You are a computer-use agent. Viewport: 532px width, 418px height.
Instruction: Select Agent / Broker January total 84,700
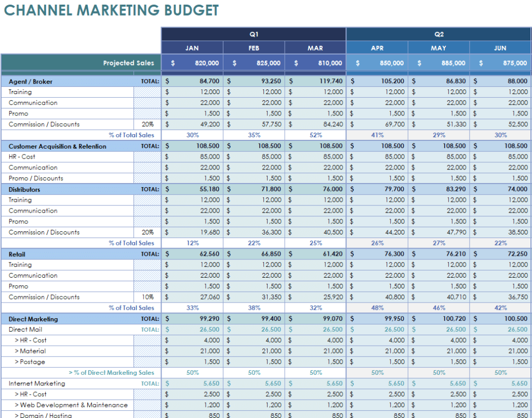click(192, 81)
